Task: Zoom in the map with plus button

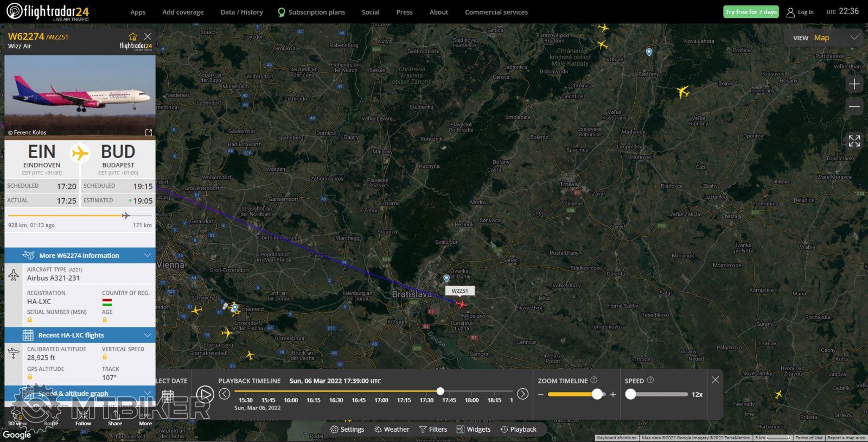Action: tap(854, 84)
